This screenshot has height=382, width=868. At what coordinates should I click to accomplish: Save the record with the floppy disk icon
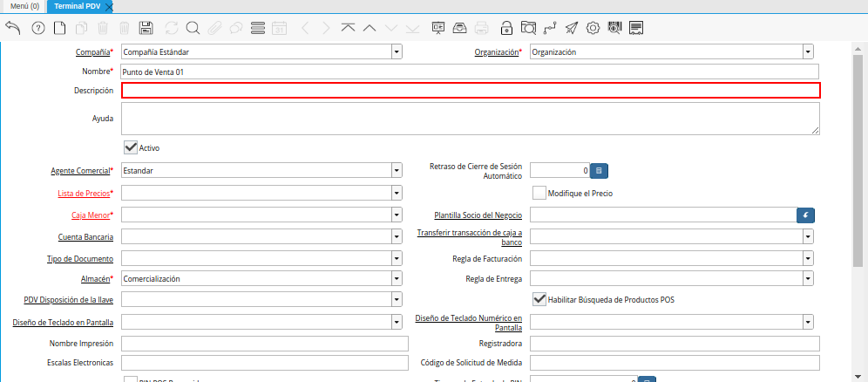[146, 28]
